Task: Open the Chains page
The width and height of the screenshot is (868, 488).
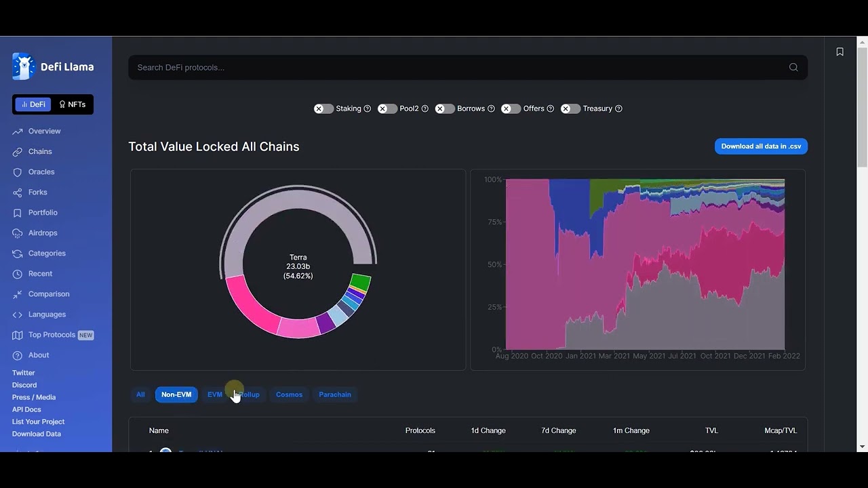Action: (40, 152)
